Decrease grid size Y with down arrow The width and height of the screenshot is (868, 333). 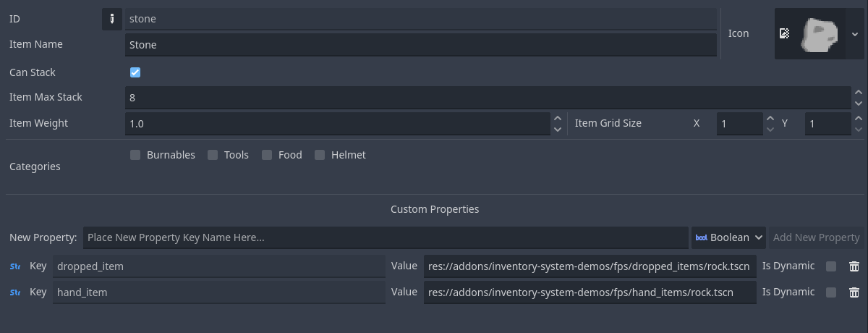click(x=859, y=129)
